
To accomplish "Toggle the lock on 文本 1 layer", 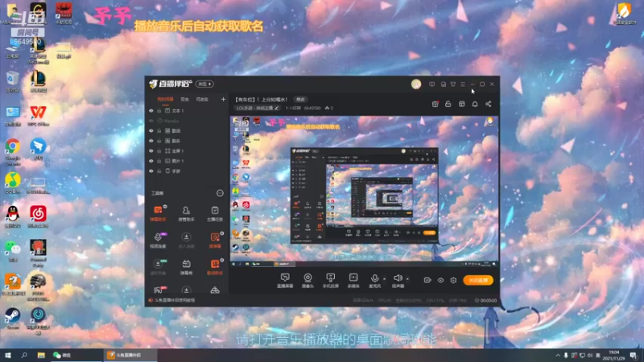I will [x=159, y=111].
